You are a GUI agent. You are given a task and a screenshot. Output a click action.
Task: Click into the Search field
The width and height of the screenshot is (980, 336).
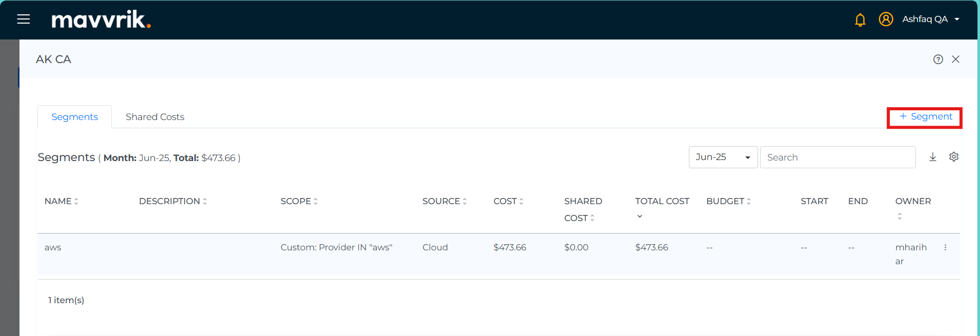pos(838,157)
